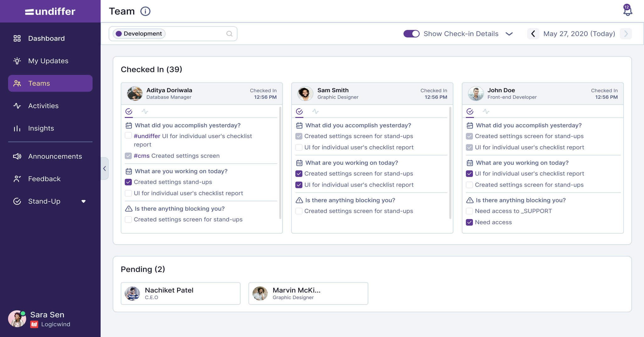Uncheck 'Need access' in John Doe's card

(469, 222)
